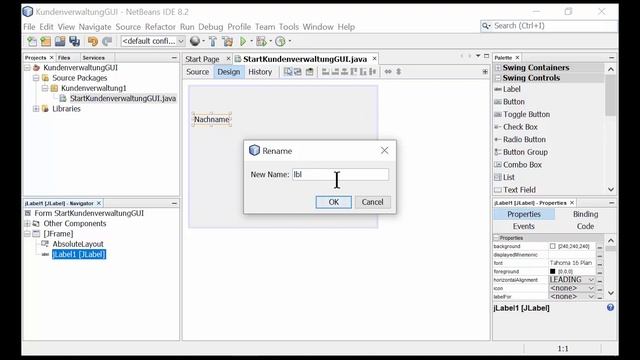
Task: Expand the Libraries node
Action: point(36,109)
